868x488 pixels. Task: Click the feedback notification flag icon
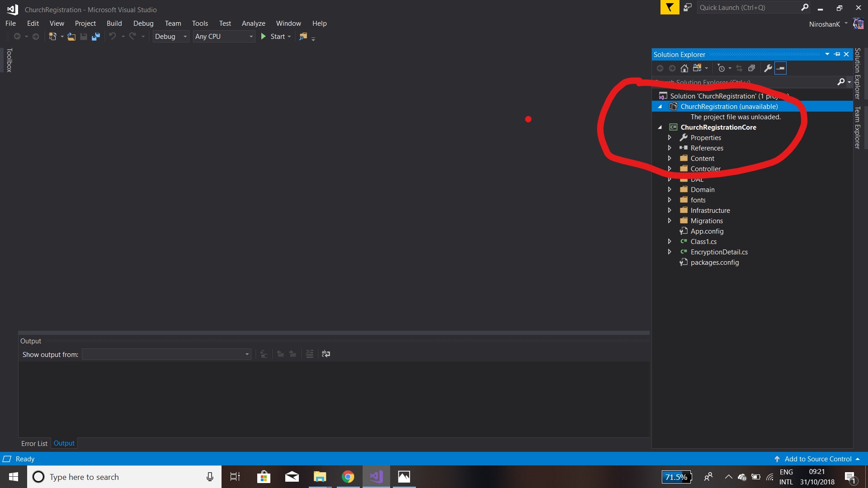670,7
